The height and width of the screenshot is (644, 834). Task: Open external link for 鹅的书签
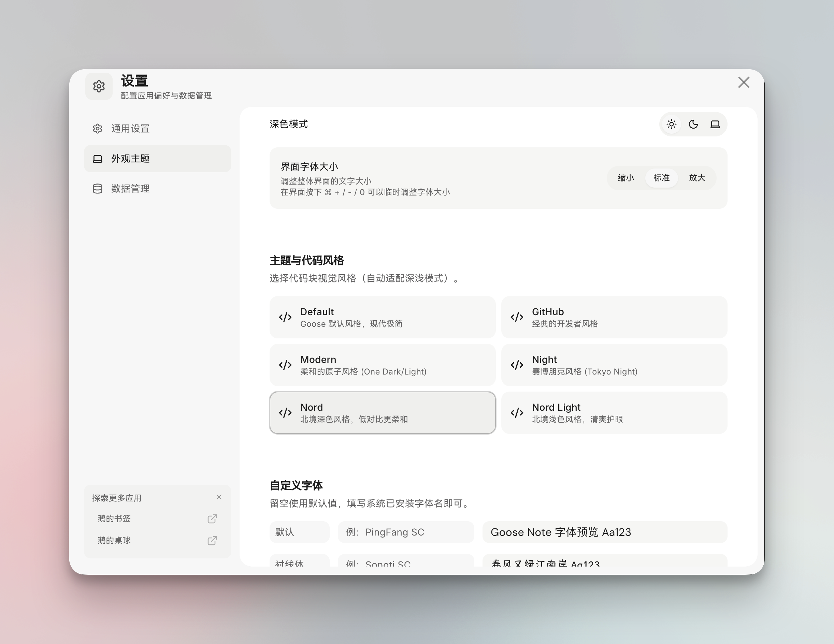tap(212, 519)
